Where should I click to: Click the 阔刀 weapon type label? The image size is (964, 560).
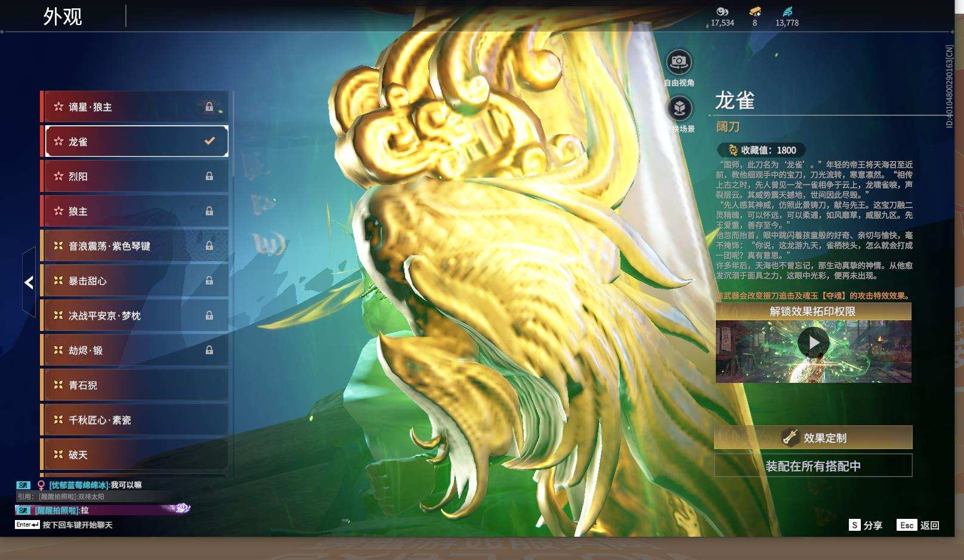(728, 126)
